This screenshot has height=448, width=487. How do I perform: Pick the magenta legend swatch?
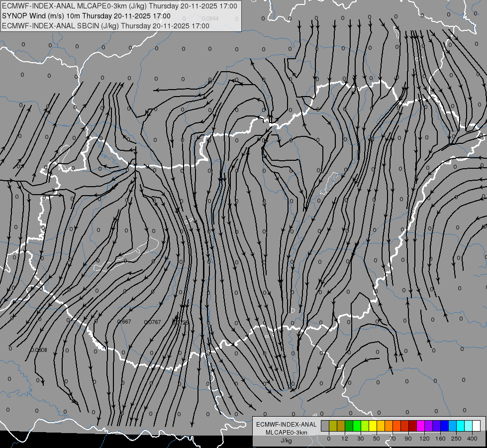click(420, 426)
